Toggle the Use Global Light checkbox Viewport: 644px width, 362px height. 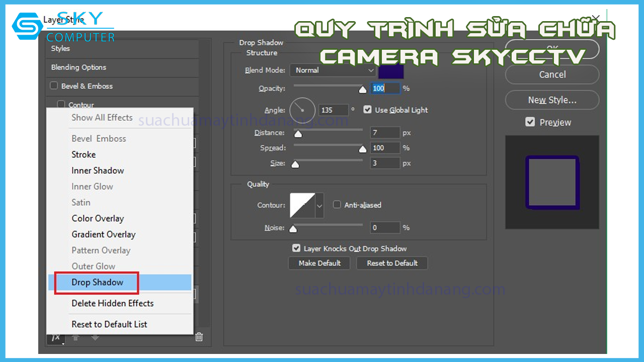367,110
